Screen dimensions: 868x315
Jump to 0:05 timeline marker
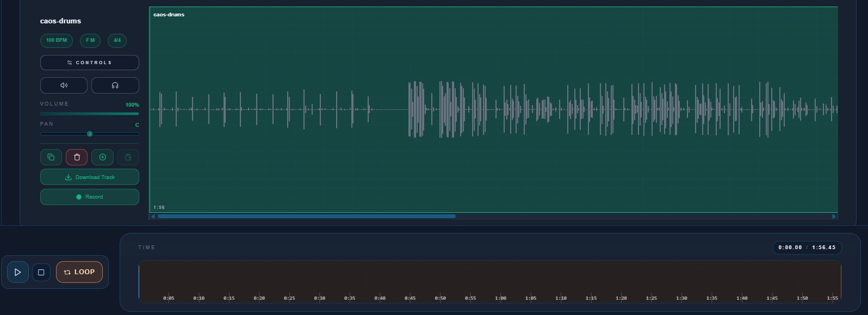click(x=169, y=298)
